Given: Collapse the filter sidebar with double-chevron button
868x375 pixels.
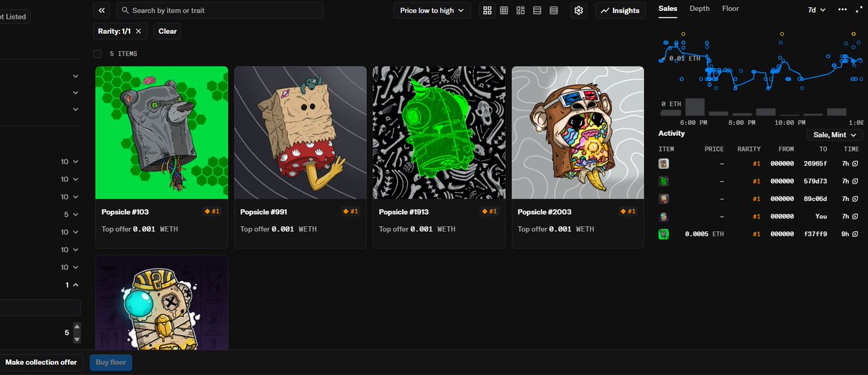Looking at the screenshot, I should pos(102,10).
